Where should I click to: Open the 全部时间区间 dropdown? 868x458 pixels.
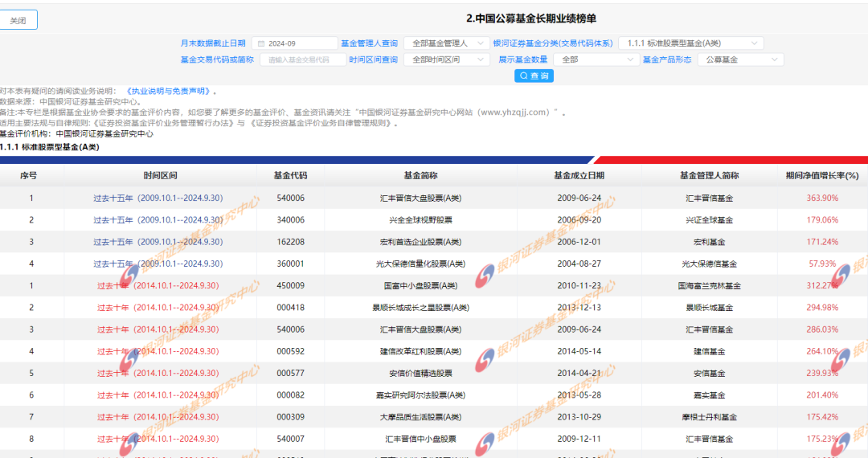(447, 59)
